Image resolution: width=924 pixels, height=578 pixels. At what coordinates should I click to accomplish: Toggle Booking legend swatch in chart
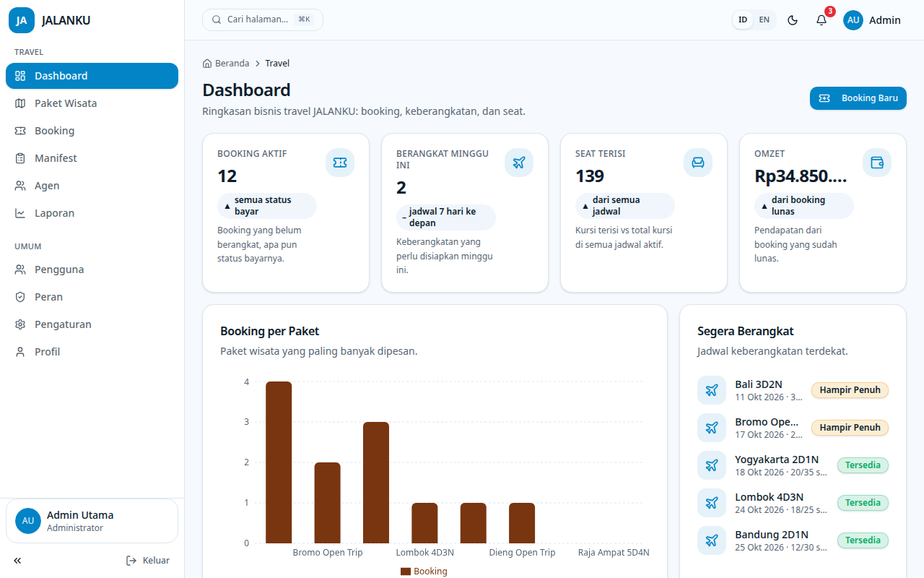tap(406, 571)
